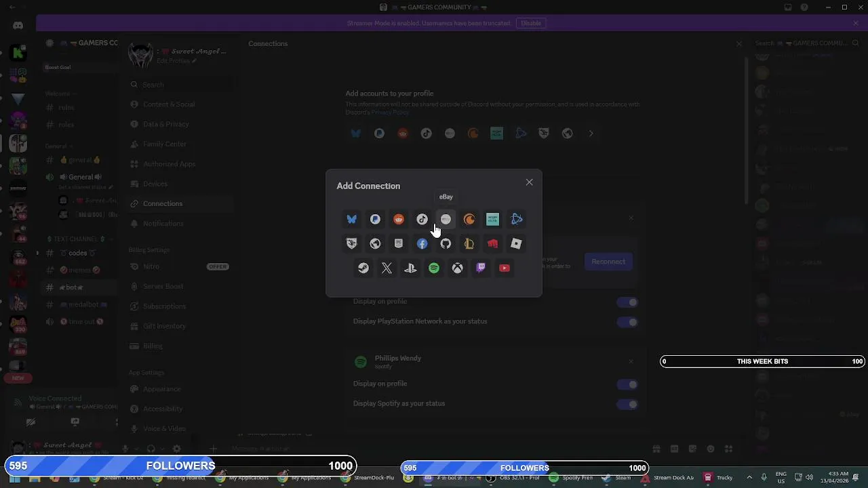Viewport: 868px width, 488px height.
Task: Pick the Reddit icon in Add Connection dialog
Action: [x=399, y=219]
